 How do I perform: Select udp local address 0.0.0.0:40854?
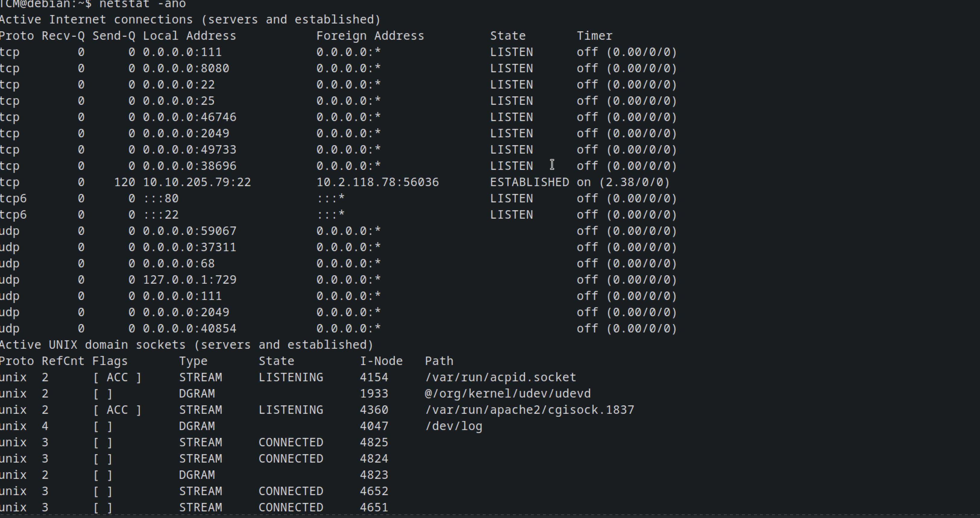coord(190,329)
